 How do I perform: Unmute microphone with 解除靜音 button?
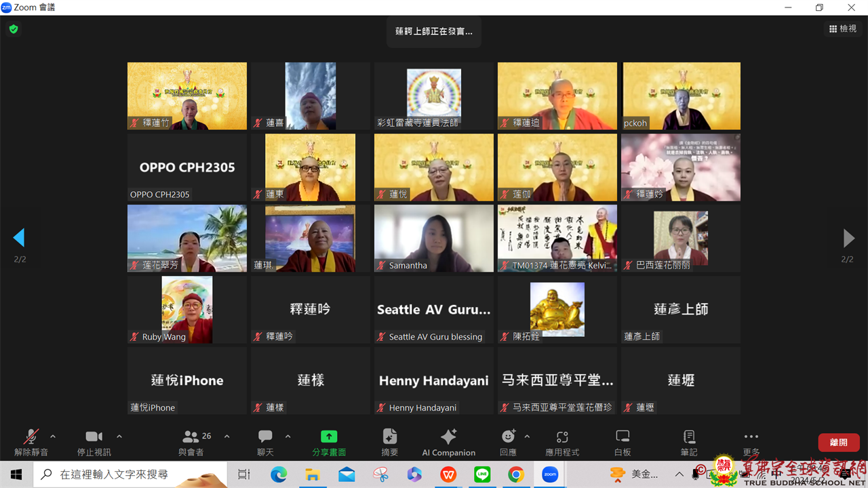[x=31, y=441]
